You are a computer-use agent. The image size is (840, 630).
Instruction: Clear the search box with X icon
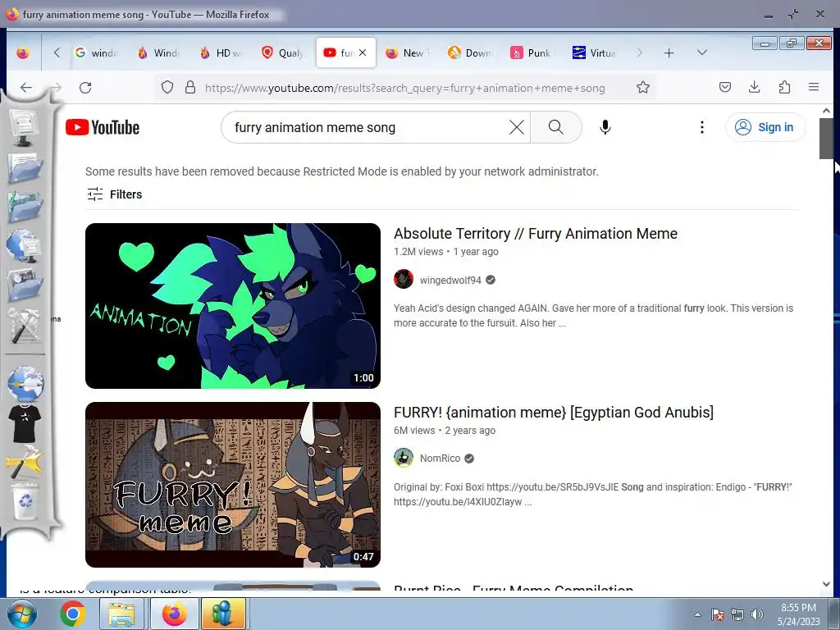[517, 127]
